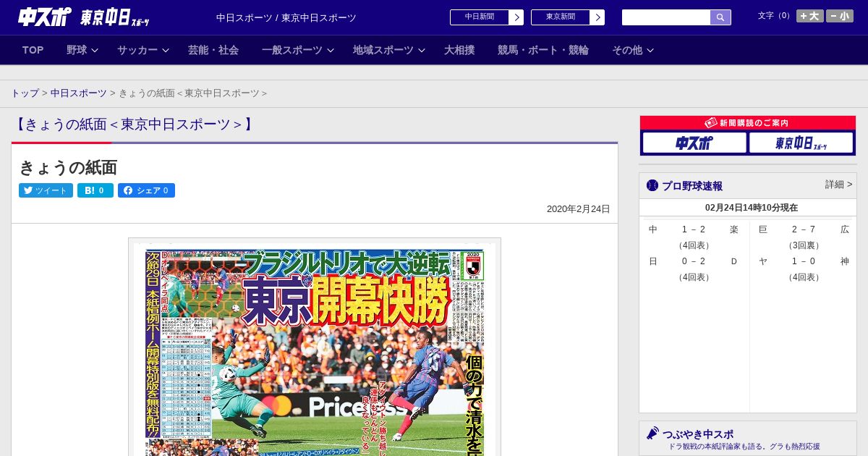This screenshot has width=868, height=456.
Task: Expand the 一般スポーツ dropdown chevron
Action: (x=331, y=50)
